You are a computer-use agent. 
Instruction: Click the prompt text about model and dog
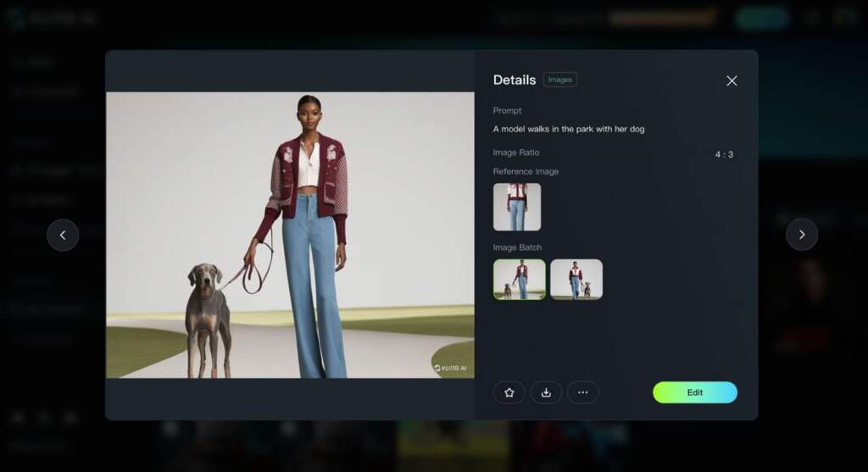pyautogui.click(x=569, y=129)
